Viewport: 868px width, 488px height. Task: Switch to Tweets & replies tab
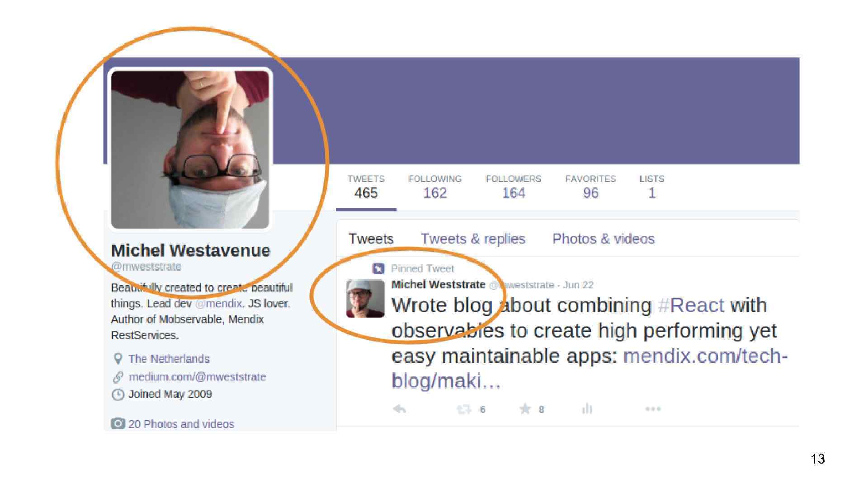[473, 239]
